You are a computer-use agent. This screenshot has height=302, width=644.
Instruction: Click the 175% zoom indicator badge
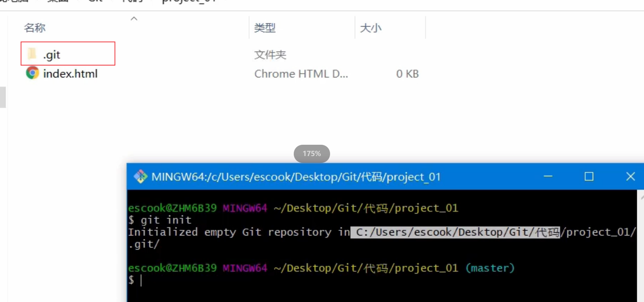(x=312, y=154)
